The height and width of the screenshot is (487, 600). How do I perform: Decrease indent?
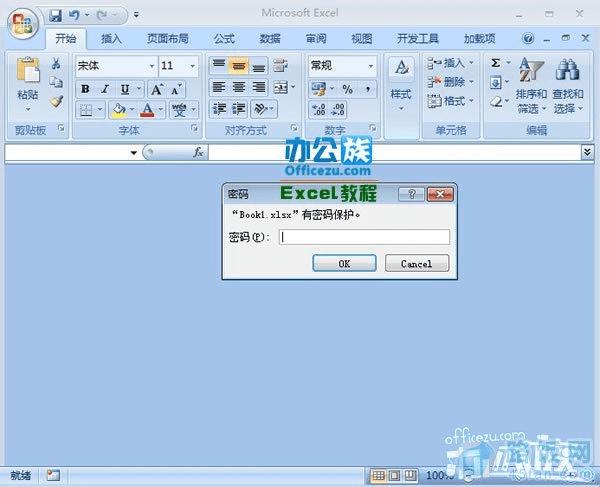click(x=220, y=109)
